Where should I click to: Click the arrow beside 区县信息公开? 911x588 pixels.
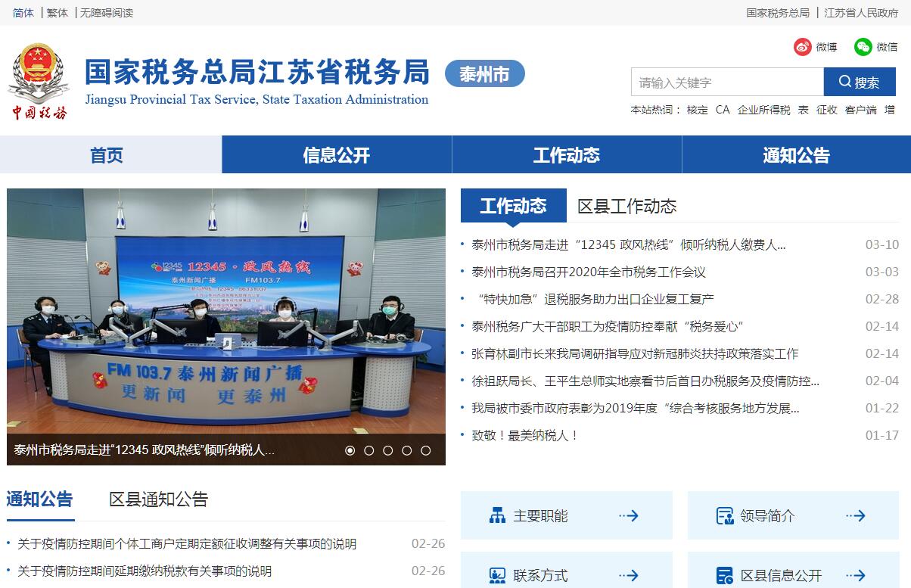[856, 575]
